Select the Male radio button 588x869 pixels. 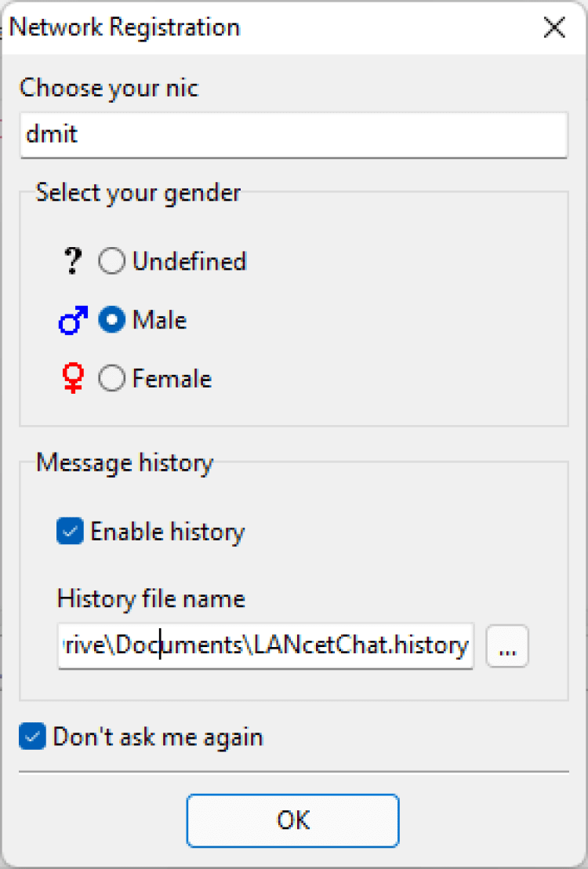click(x=112, y=321)
